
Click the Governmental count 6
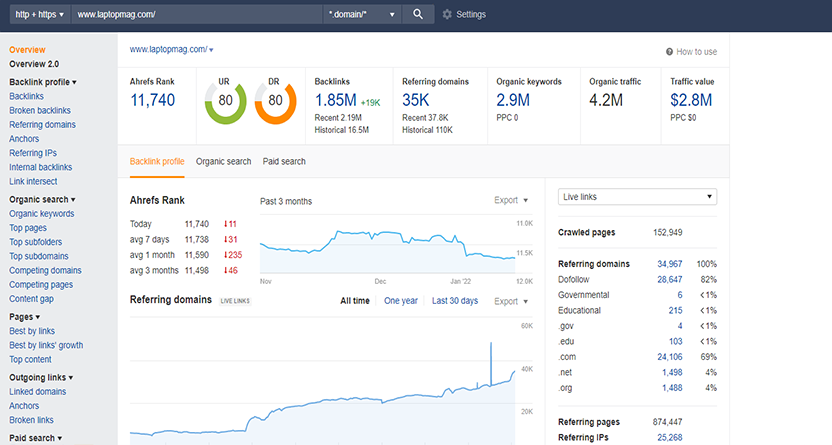(680, 295)
